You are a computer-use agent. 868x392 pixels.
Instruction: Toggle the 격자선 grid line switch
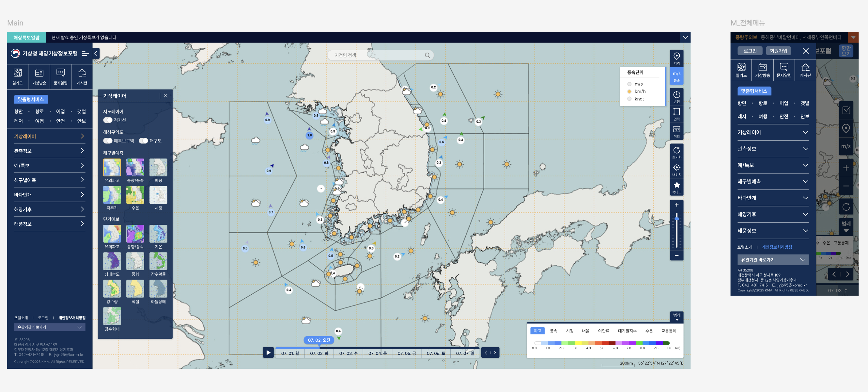pos(108,120)
